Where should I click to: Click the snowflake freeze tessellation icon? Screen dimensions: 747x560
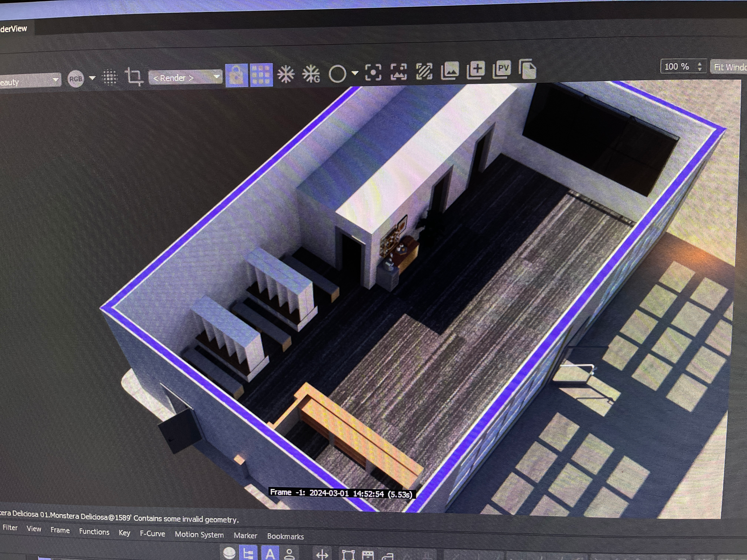(x=286, y=74)
